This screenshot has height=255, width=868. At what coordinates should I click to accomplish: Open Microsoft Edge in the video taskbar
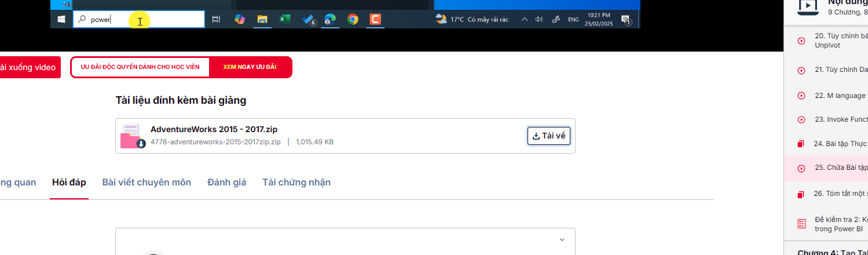(x=330, y=20)
